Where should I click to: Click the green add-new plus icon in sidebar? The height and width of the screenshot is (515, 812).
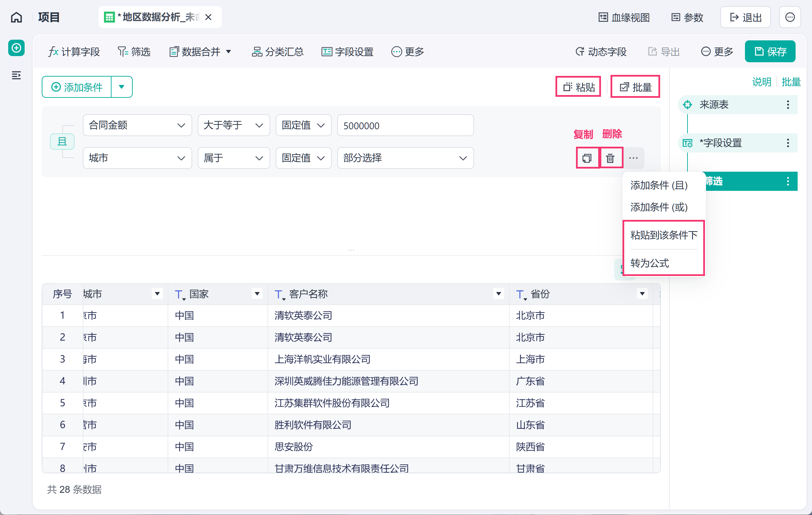click(x=16, y=48)
